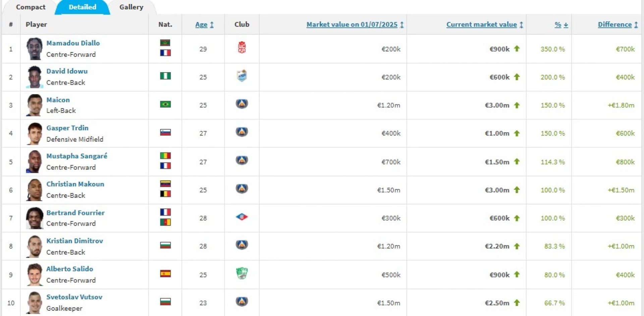Open Mamadou Diallo's player profile link
The width and height of the screenshot is (644, 316).
coord(73,43)
